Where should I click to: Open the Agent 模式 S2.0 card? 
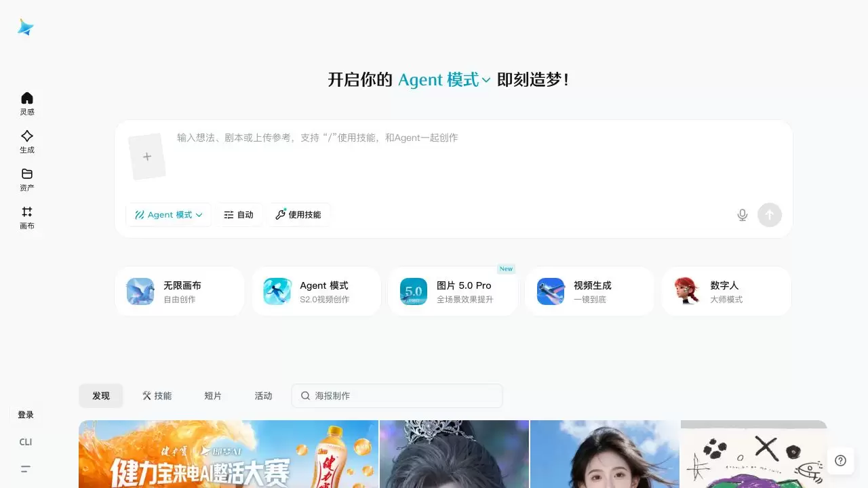pos(316,291)
